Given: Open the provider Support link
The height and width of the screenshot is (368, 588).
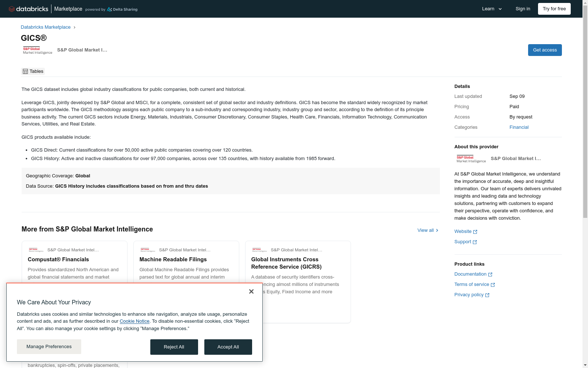Looking at the screenshot, I should click(462, 242).
